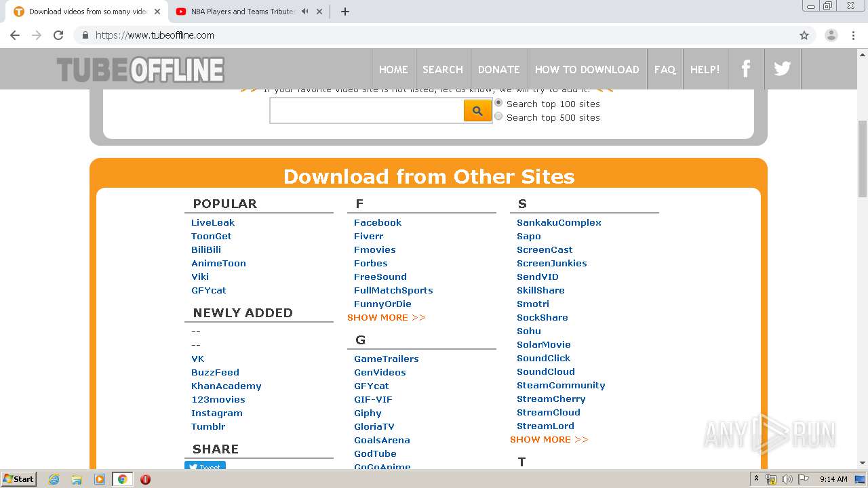Open Fmovies link
868x488 pixels.
375,249
